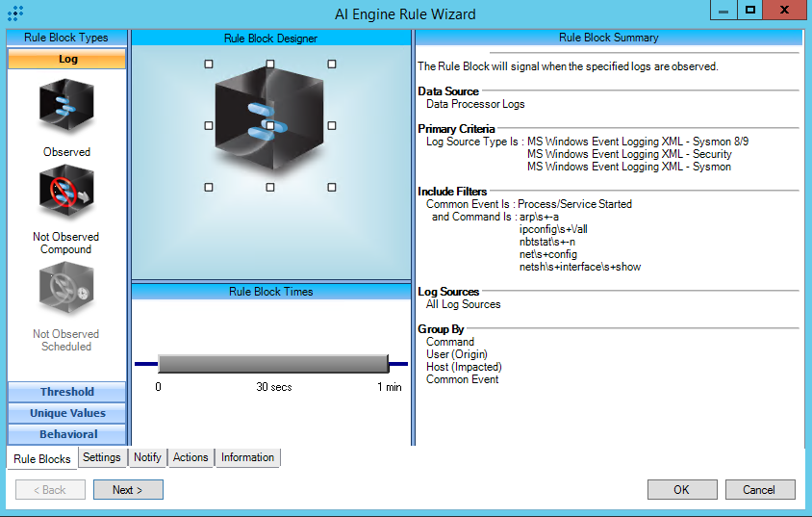Click the app logo in title bar
812x517 pixels.
point(14,13)
